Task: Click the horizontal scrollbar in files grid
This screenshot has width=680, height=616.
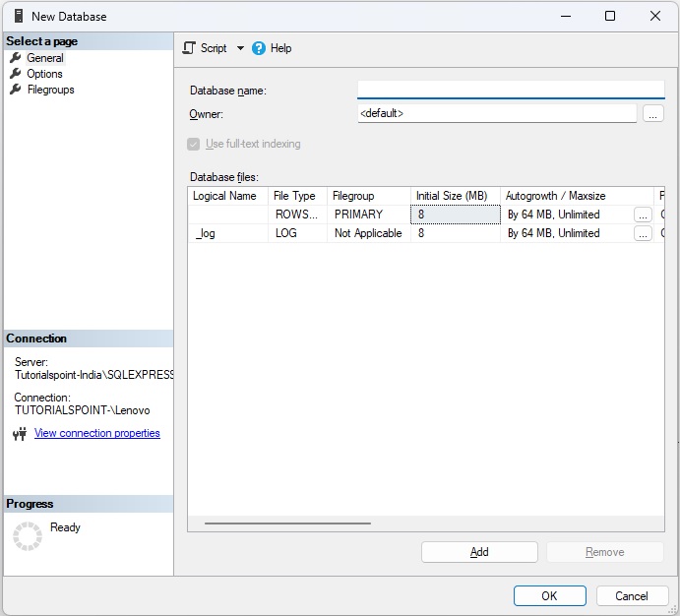Action: click(287, 524)
